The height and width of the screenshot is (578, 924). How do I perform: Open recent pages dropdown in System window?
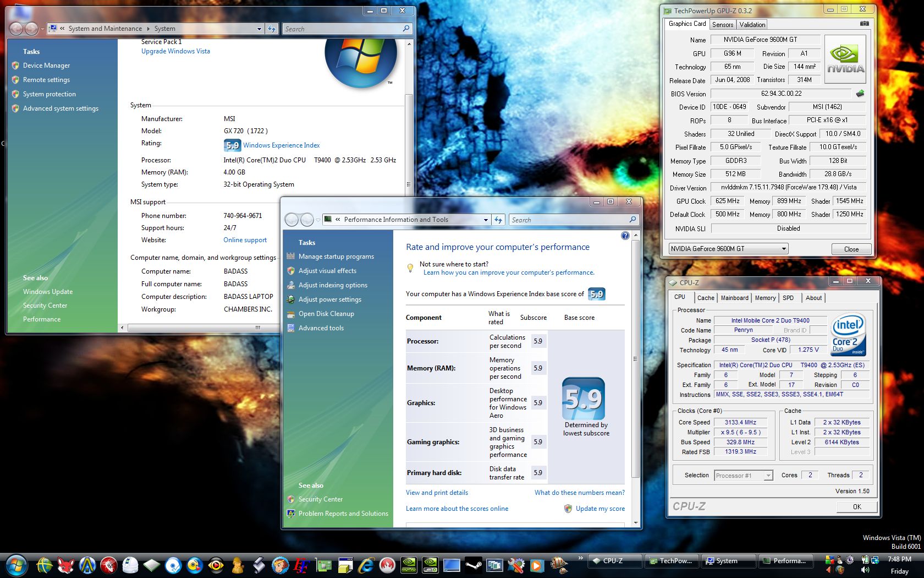click(42, 29)
